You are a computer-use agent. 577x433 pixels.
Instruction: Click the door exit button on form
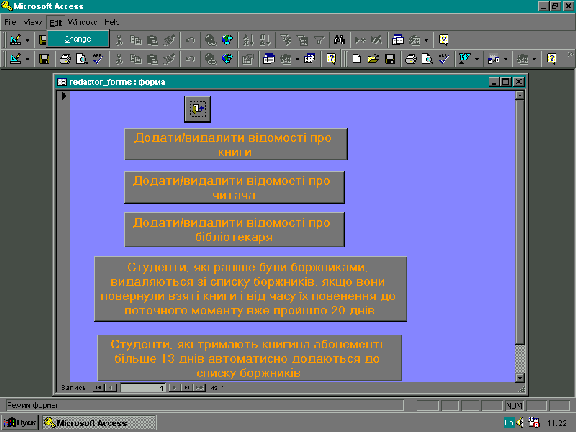click(198, 109)
